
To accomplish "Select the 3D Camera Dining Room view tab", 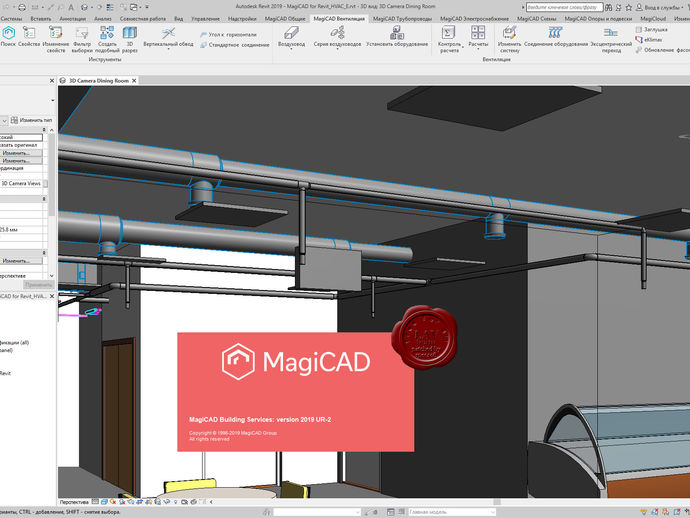I will pos(99,81).
